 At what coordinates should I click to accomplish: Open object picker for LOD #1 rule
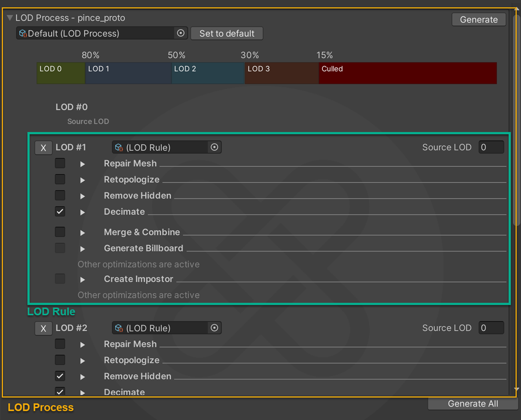point(214,147)
